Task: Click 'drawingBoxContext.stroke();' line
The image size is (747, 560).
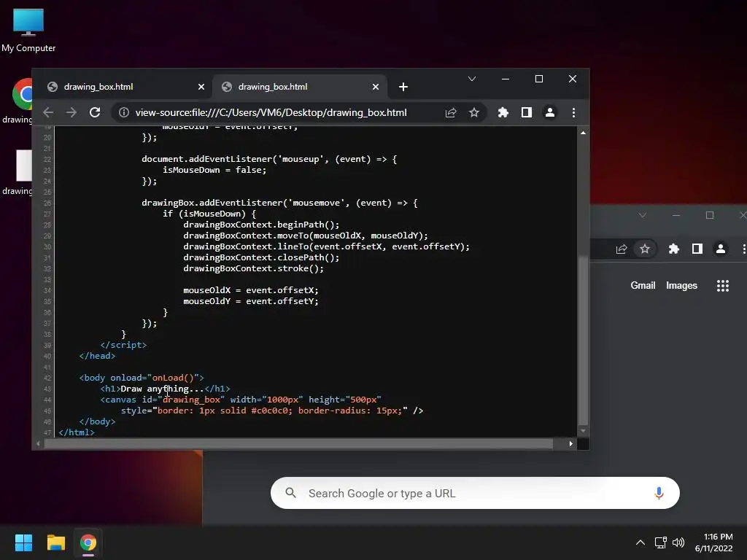Action: click(253, 268)
